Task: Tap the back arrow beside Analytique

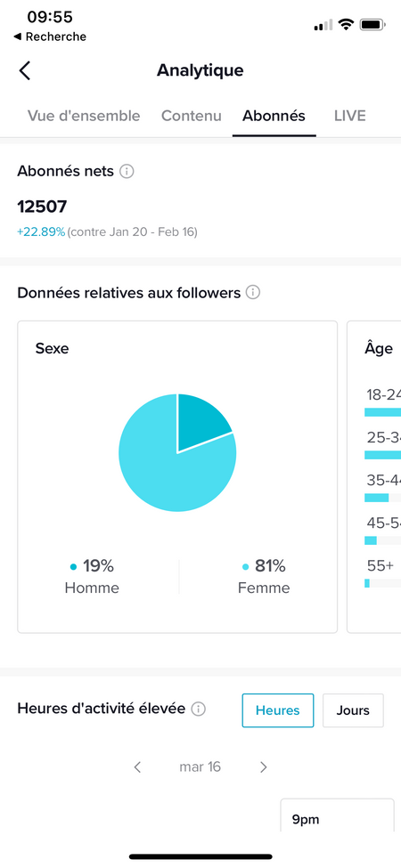Action: 25,71
